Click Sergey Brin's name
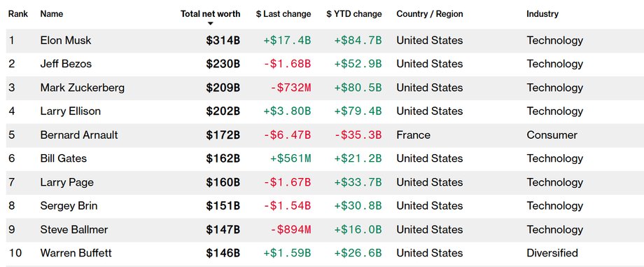The width and height of the screenshot is (644, 267). [69, 206]
